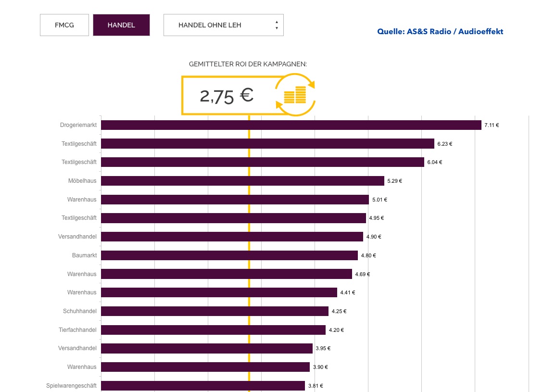This screenshot has width=556, height=392.
Task: Click the Drogeriemarkt axis label
Action: 78,125
